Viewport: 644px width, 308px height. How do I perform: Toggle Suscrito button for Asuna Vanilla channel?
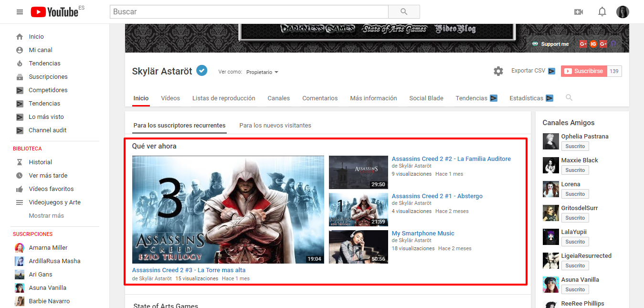(575, 289)
